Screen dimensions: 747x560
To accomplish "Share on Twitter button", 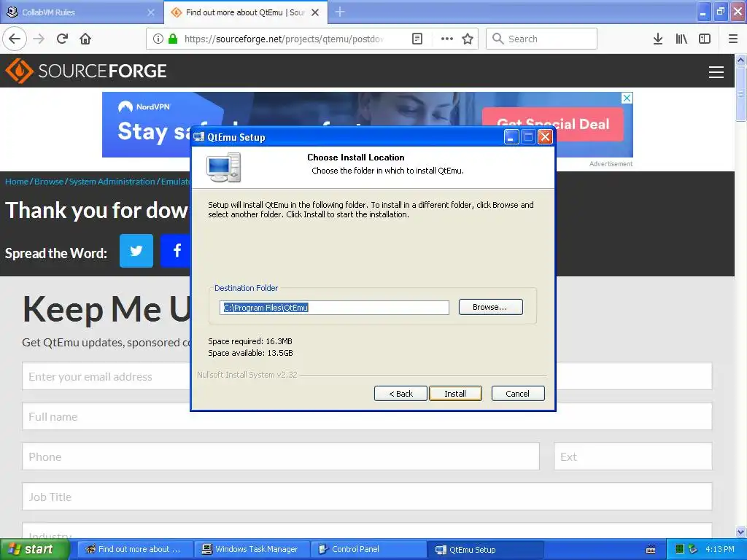I will 136,251.
